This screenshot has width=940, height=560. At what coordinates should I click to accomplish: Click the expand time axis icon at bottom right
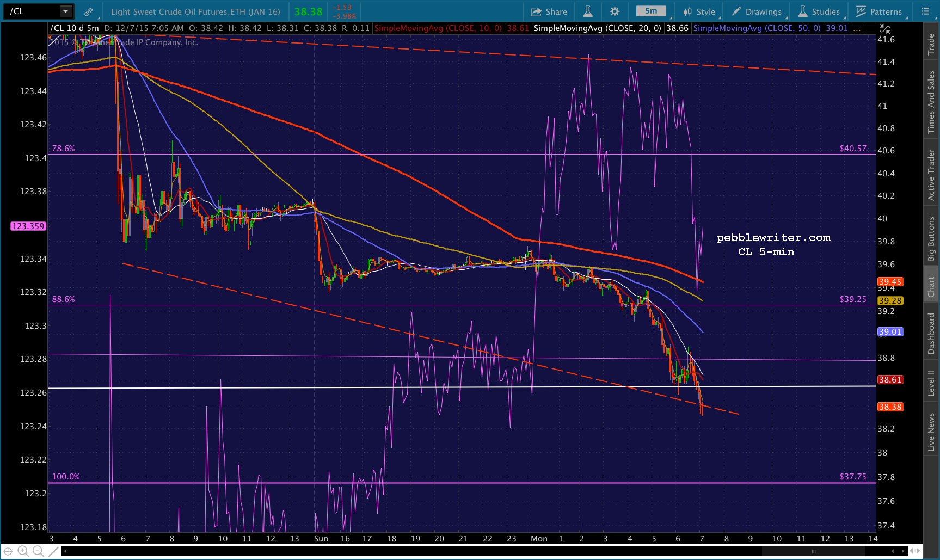(916, 551)
